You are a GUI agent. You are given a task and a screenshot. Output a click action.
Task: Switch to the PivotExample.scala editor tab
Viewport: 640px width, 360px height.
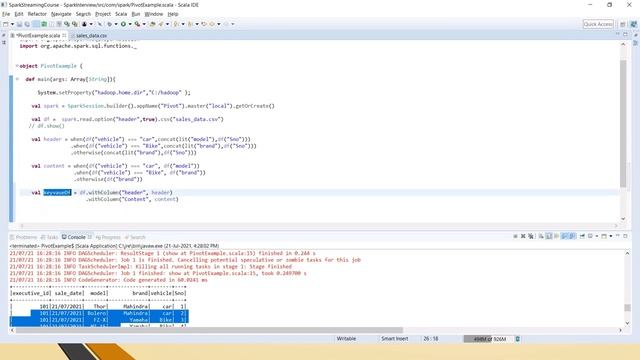[38, 36]
